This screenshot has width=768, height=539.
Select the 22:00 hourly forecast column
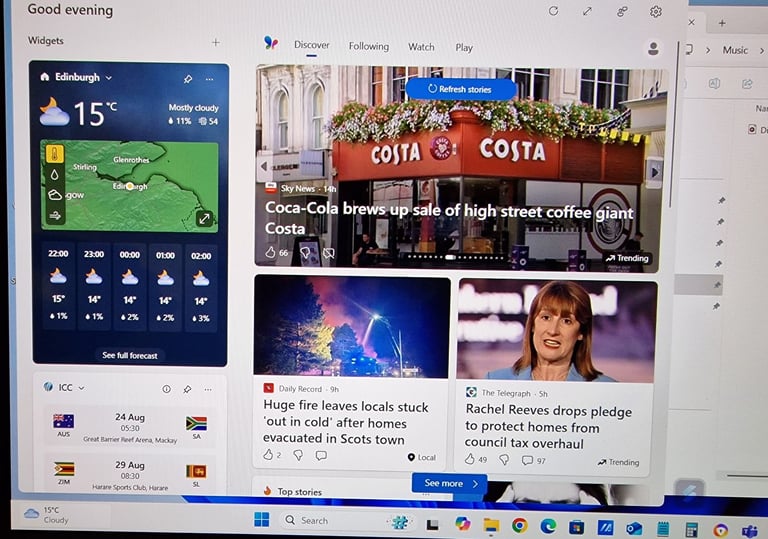(58, 286)
